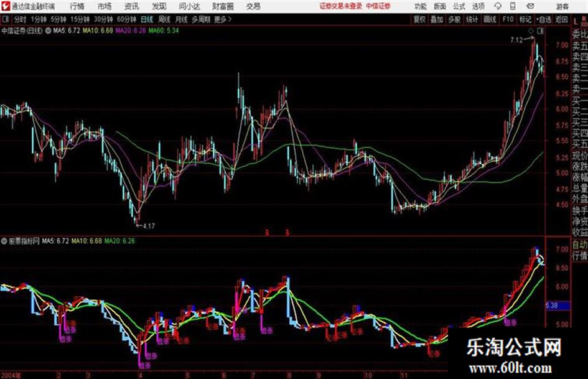Open the 功能 menu

pyautogui.click(x=421, y=6)
